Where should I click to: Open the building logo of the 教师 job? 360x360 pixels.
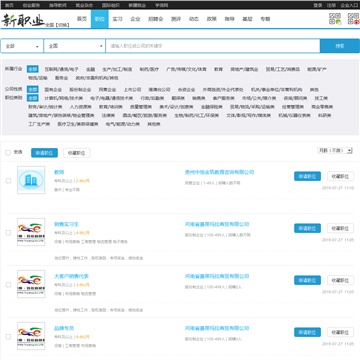tap(31, 180)
